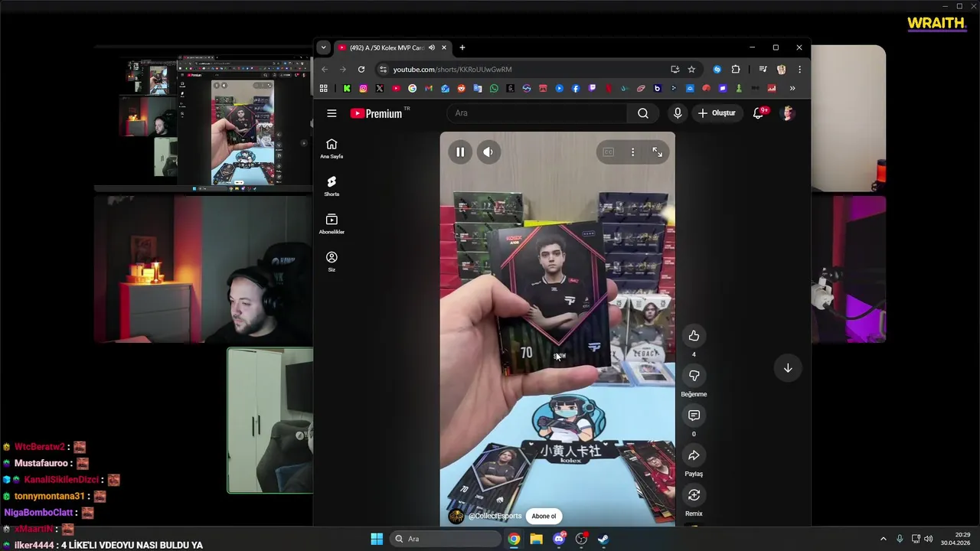Open the Shazam extension icon

pyautogui.click(x=717, y=69)
